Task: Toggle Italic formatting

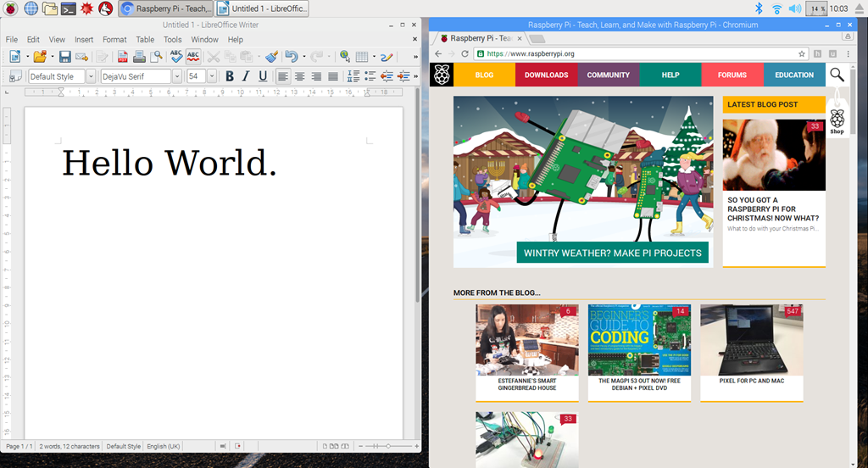Action: [x=246, y=76]
